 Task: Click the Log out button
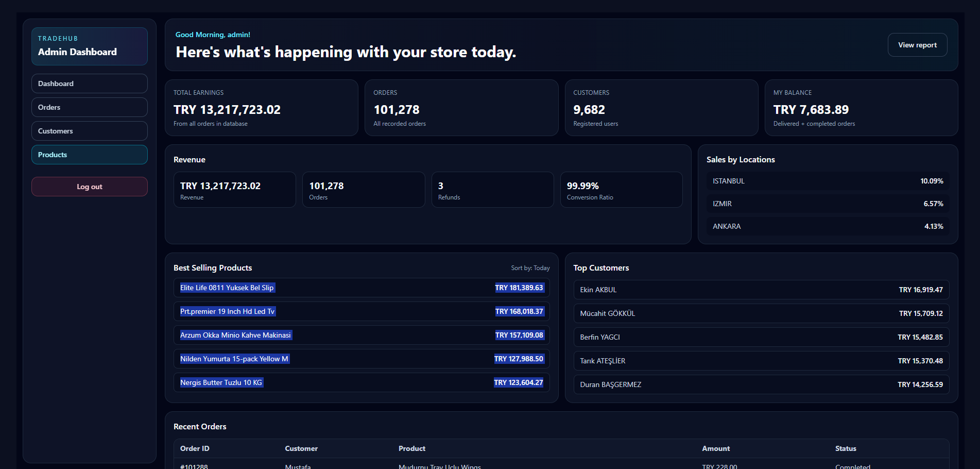[x=90, y=187]
